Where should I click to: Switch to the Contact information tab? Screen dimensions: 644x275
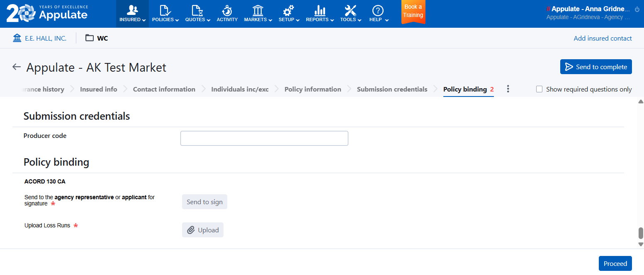pyautogui.click(x=164, y=89)
